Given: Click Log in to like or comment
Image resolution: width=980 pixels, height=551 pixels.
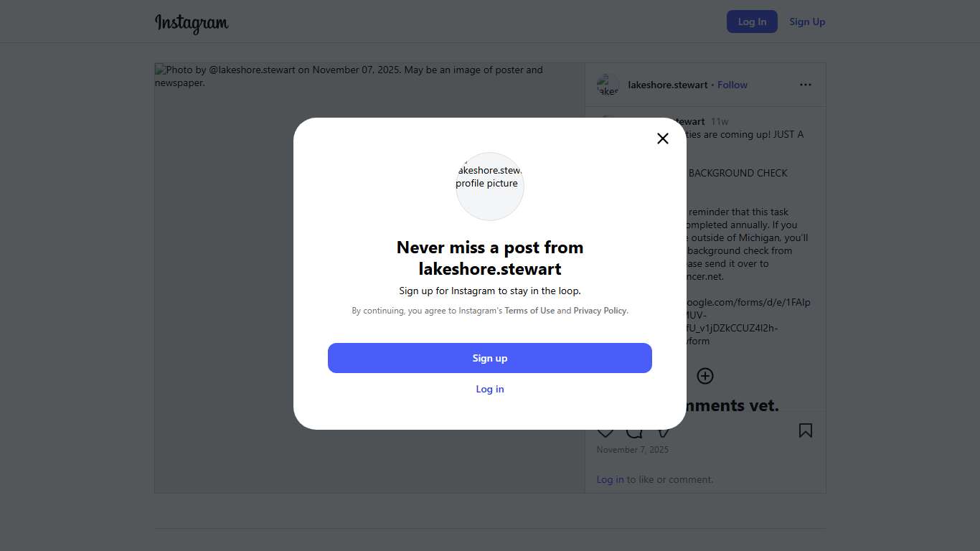Looking at the screenshot, I should (610, 479).
